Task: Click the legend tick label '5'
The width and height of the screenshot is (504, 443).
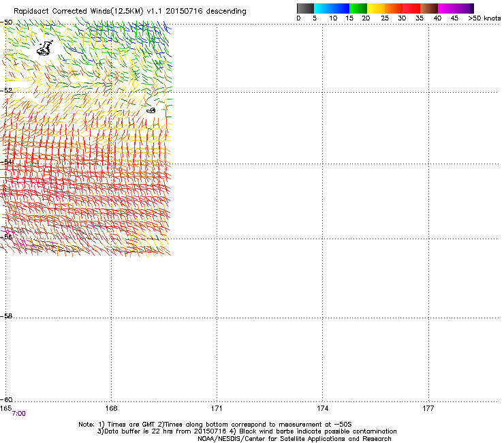Action: point(315,18)
